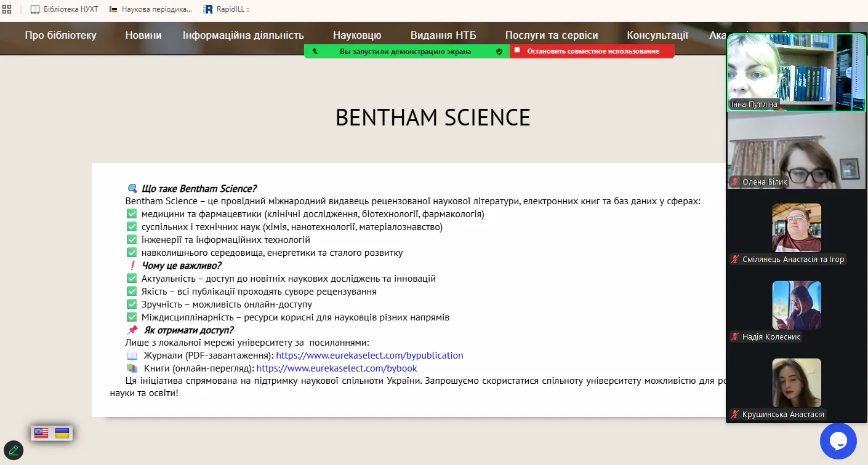Click the shield icon in screen share bar

click(499, 52)
